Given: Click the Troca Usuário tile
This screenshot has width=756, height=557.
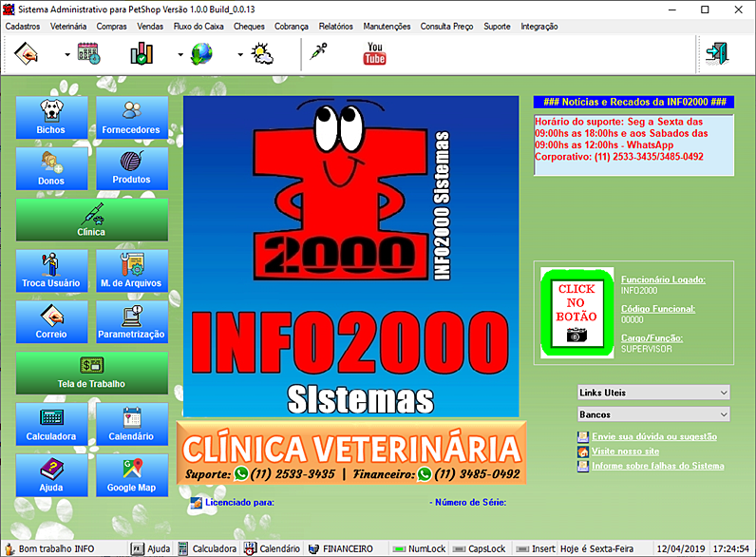Looking at the screenshot, I should 51,271.
